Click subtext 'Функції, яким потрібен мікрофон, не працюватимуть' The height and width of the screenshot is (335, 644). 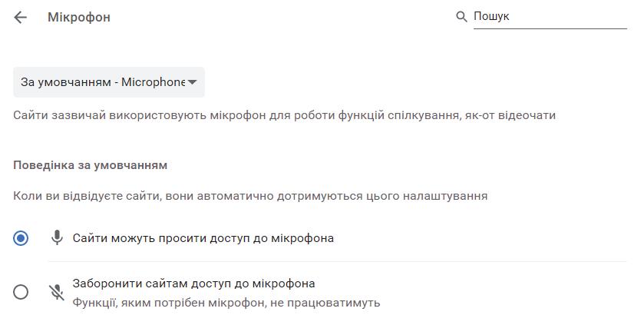click(x=226, y=303)
